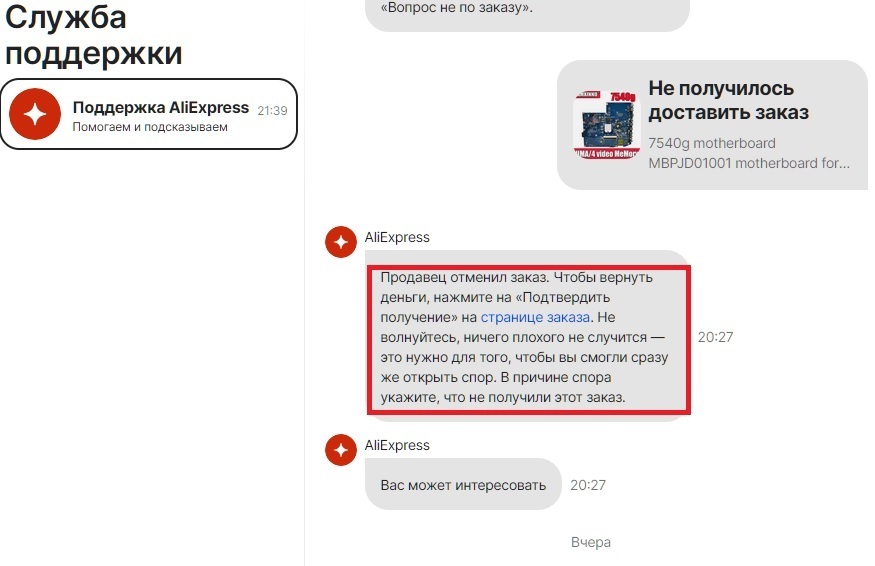Open the motherboard product thumbnail
Screen dimensions: 875x566
607,125
